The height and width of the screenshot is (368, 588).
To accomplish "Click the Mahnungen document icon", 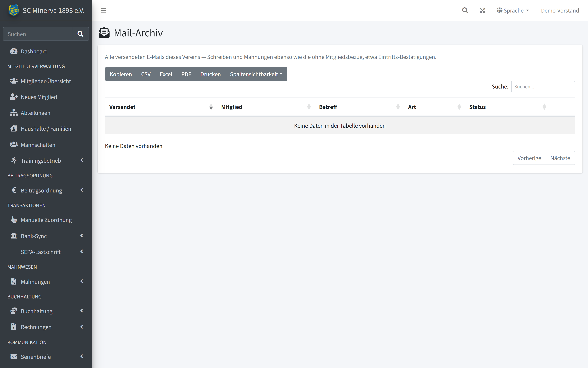I will pyautogui.click(x=14, y=281).
